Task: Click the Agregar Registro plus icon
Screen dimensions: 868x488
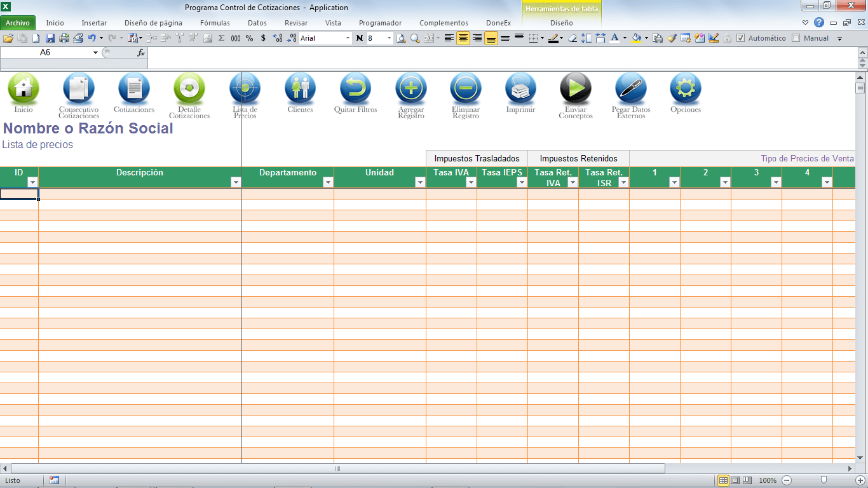Action: click(x=411, y=89)
